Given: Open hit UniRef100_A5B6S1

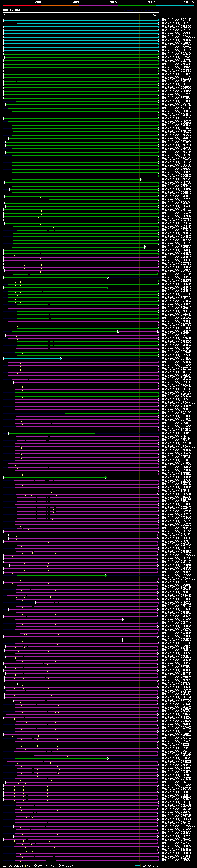Looking at the screenshot, I should click(x=177, y=860).
